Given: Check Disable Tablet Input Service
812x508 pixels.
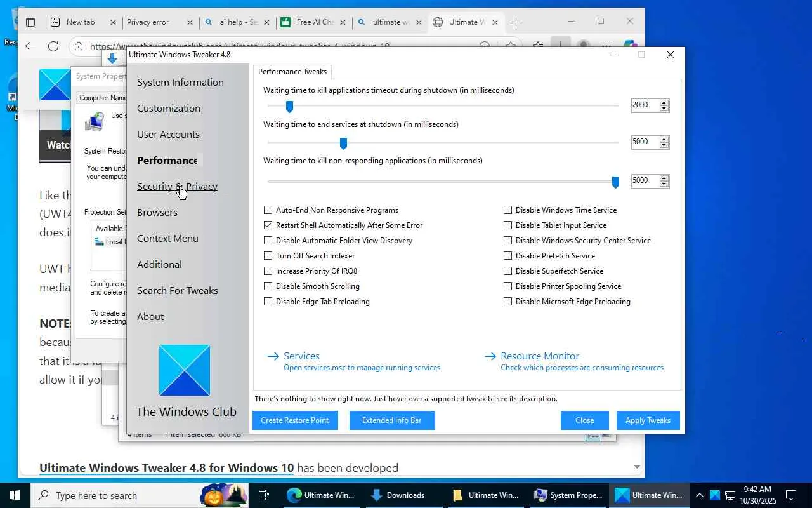Looking at the screenshot, I should point(507,225).
